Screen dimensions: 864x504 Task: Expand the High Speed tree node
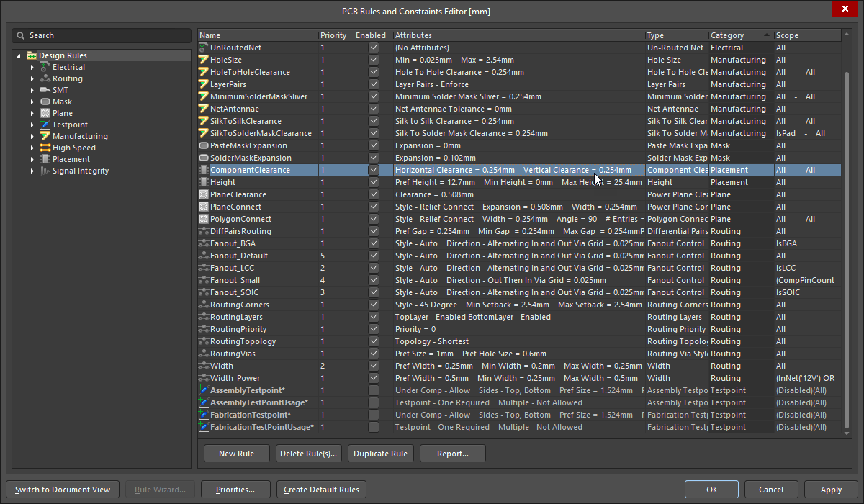coord(32,148)
